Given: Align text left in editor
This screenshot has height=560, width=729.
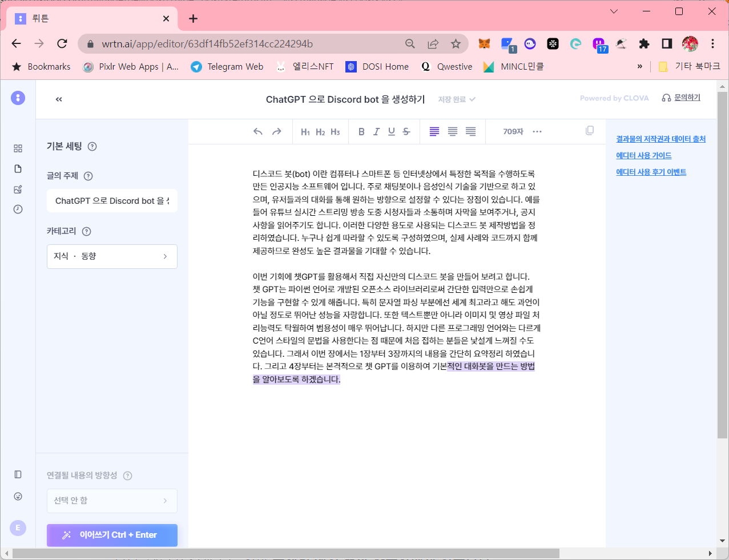Looking at the screenshot, I should (x=434, y=131).
